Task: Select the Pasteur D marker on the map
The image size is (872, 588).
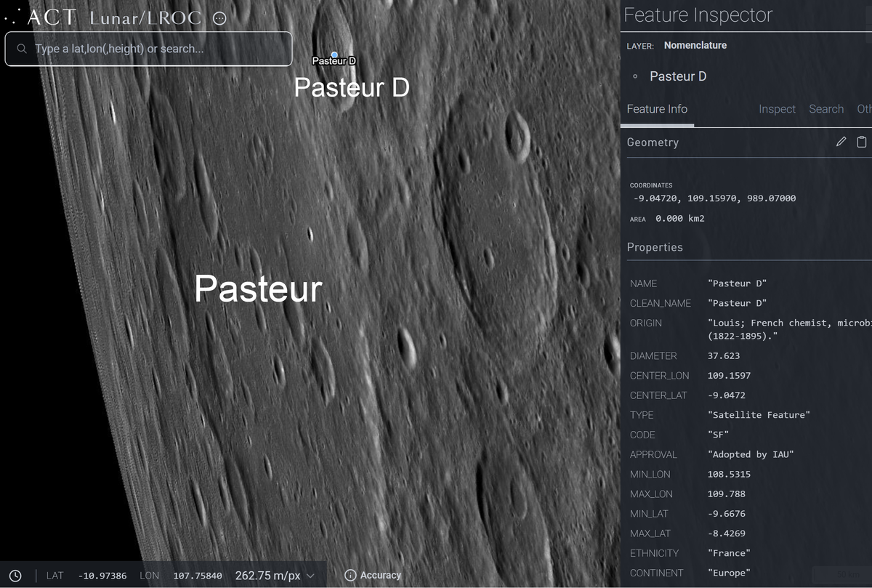Action: (334, 55)
